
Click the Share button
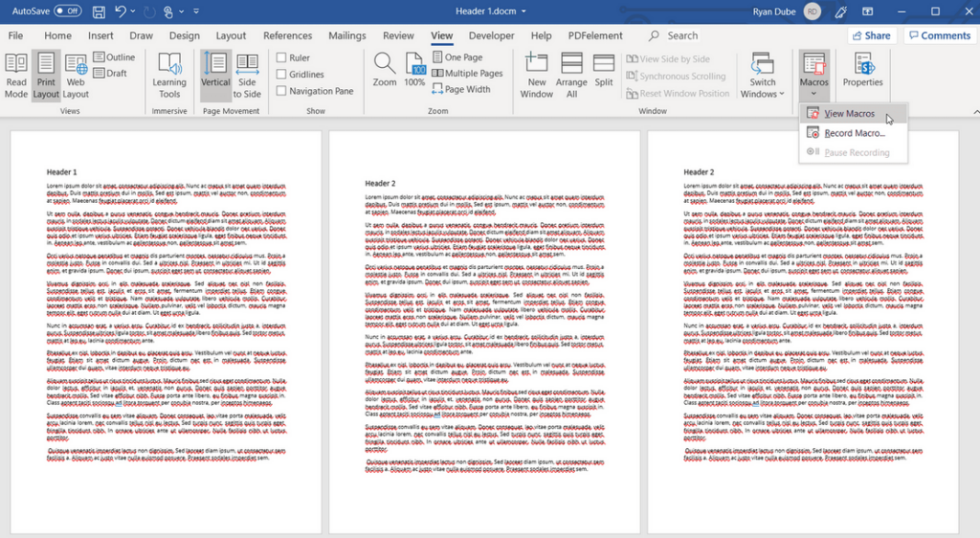(872, 35)
